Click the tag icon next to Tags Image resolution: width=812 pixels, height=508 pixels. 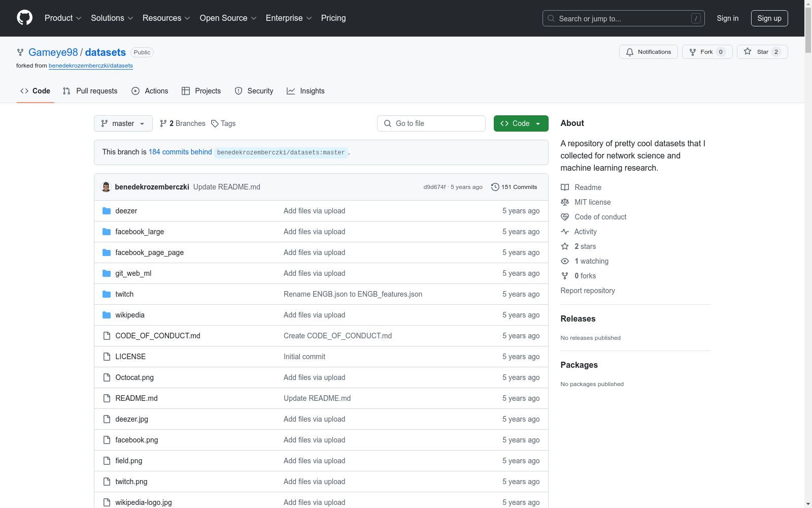215,123
